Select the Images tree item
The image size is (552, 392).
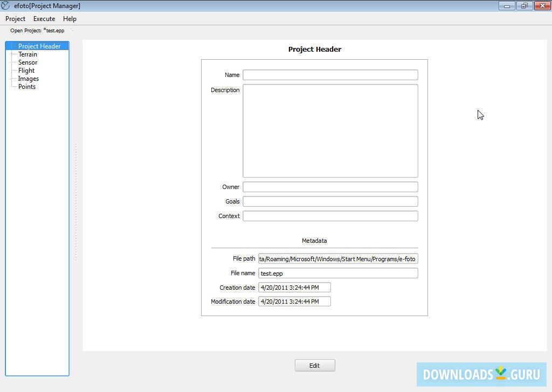click(28, 79)
